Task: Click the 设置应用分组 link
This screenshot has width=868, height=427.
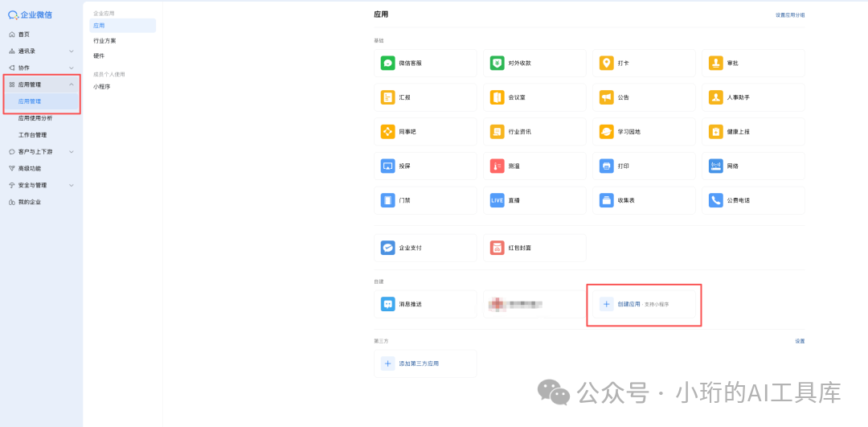Action: point(790,15)
